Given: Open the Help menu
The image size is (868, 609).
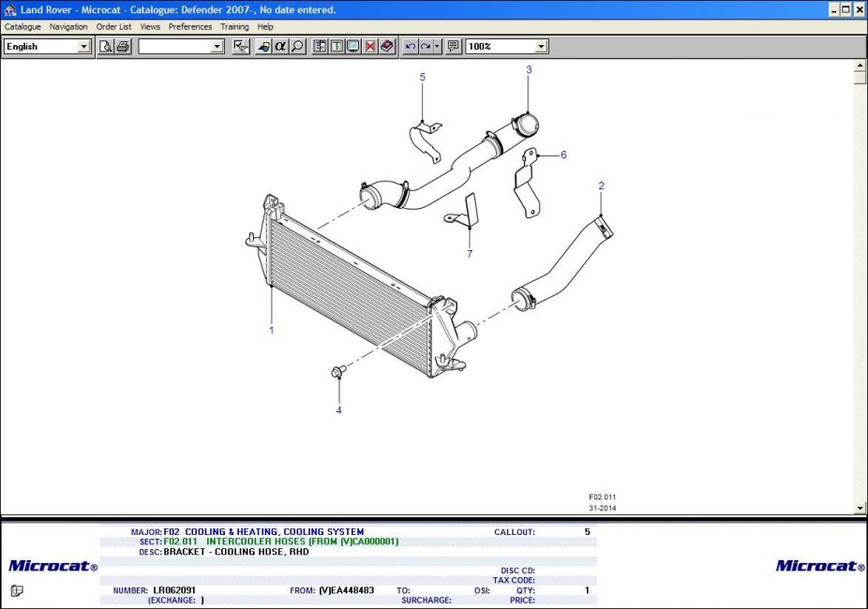Looking at the screenshot, I should point(265,26).
